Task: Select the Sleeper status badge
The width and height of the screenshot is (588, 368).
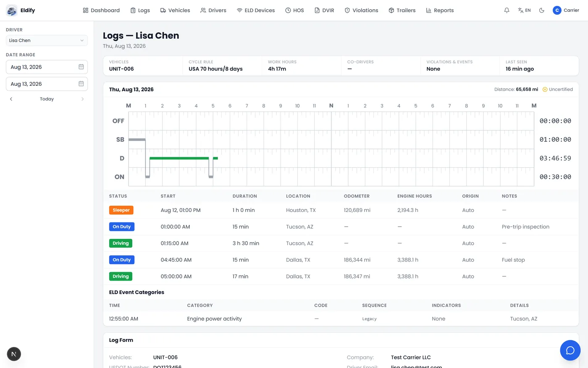Action: [121, 210]
